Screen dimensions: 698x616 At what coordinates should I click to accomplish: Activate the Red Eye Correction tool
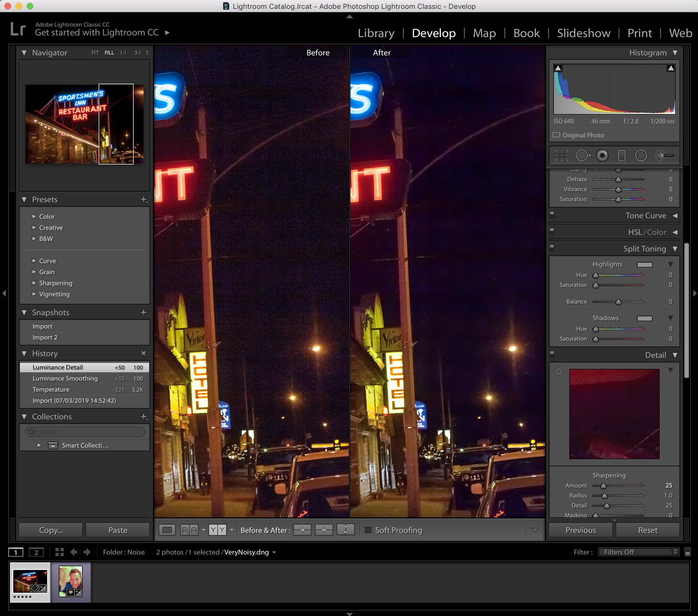(602, 156)
